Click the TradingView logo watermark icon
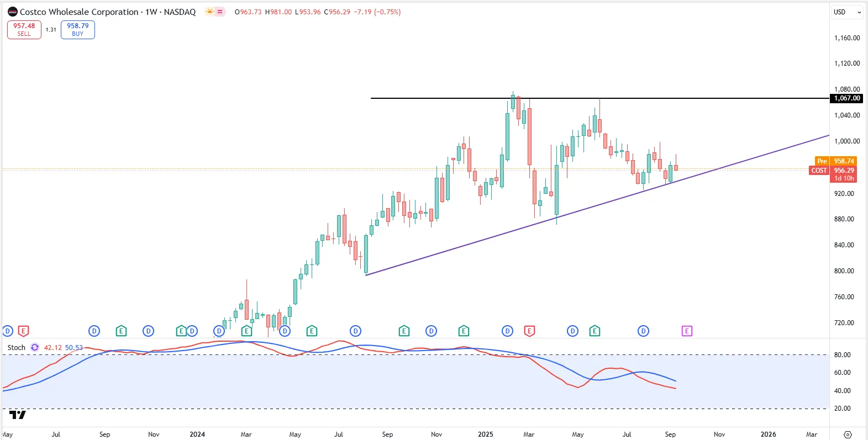 18,415
